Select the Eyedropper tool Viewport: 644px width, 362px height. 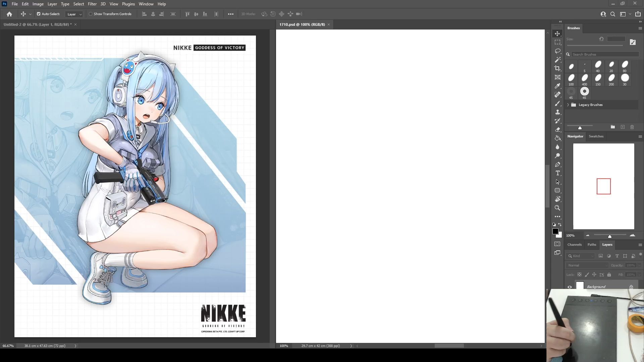coord(557,86)
